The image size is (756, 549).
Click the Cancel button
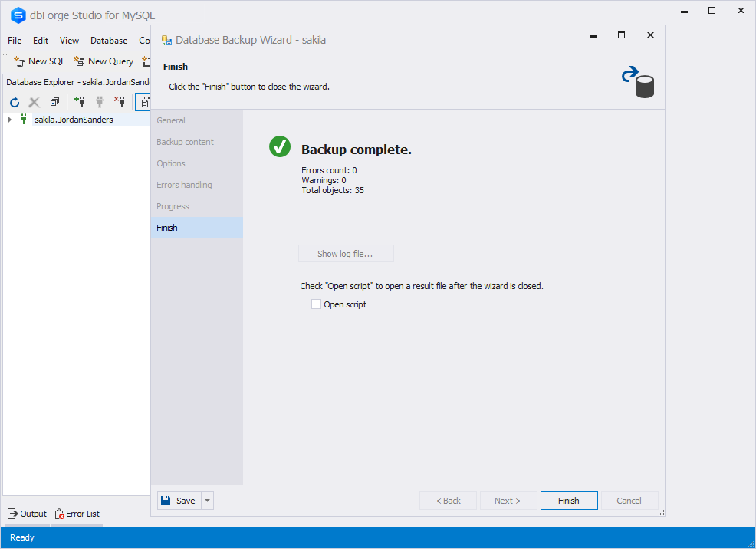[x=629, y=501]
